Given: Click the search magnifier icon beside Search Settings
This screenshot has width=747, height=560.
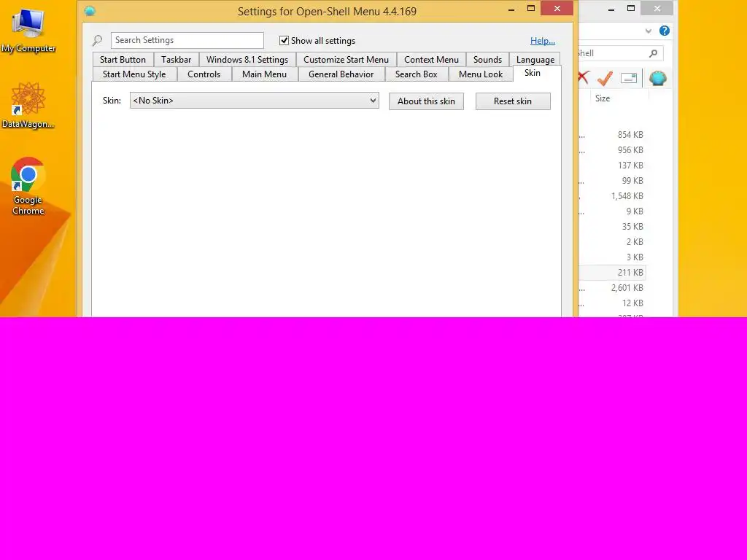Looking at the screenshot, I should click(98, 41).
